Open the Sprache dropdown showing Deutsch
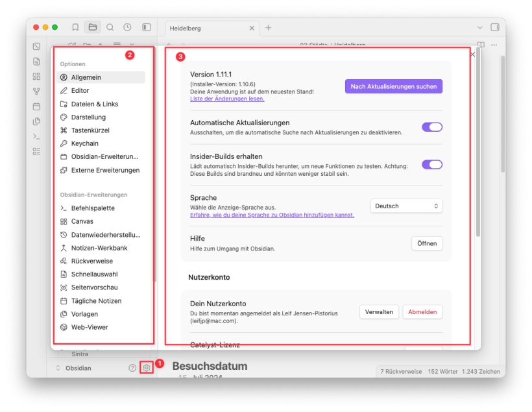The image size is (532, 412). (x=406, y=206)
